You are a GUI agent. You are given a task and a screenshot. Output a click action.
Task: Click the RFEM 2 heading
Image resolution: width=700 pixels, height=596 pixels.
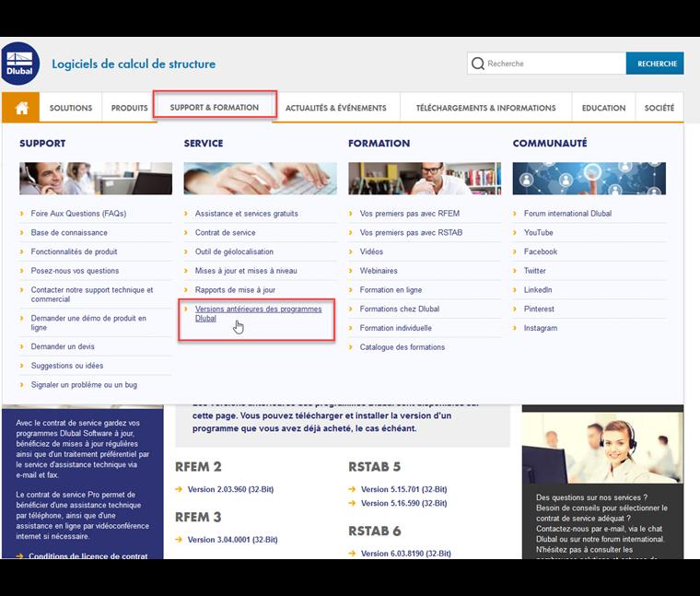(198, 466)
